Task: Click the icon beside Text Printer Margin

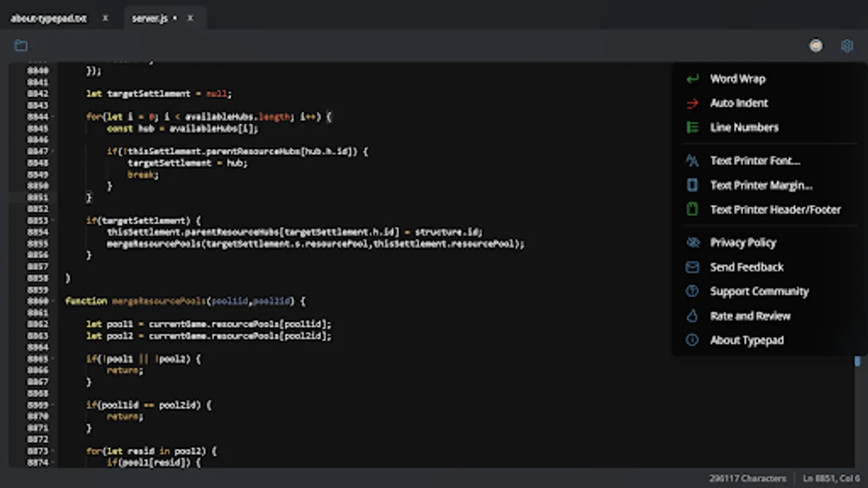Action: [692, 185]
